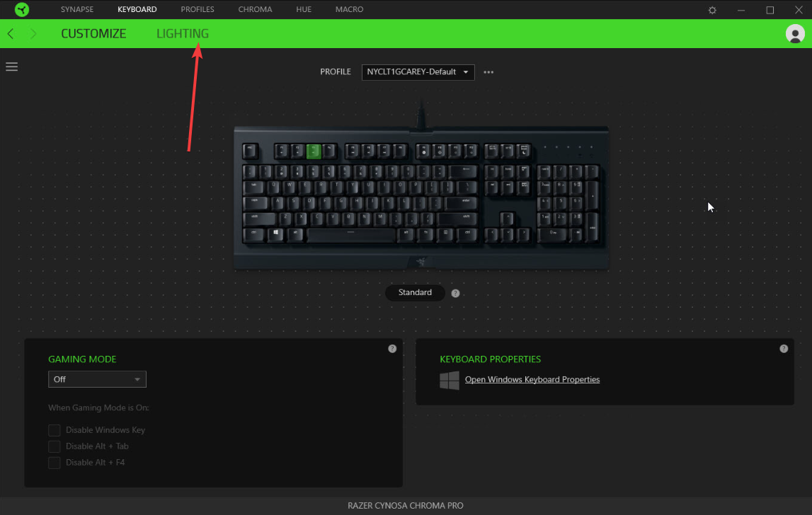Open the NYCLT1GCAREY-Default profile dropdown

coord(418,72)
